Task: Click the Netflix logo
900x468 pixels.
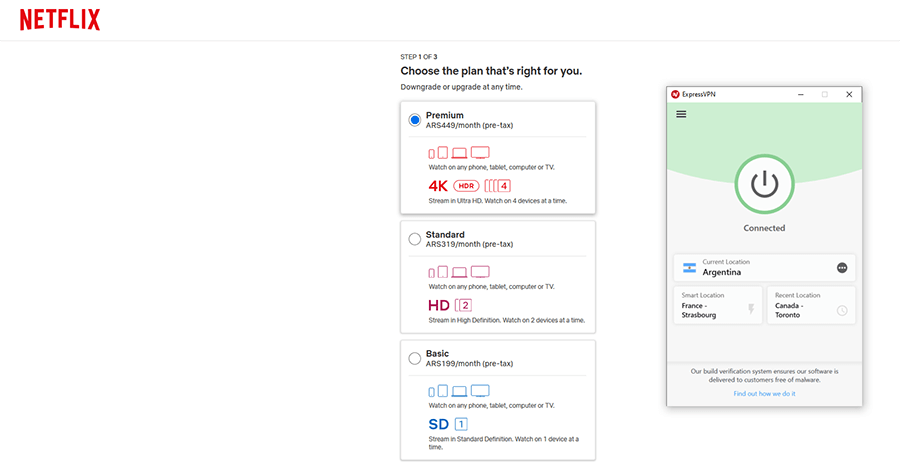Action: (x=60, y=20)
